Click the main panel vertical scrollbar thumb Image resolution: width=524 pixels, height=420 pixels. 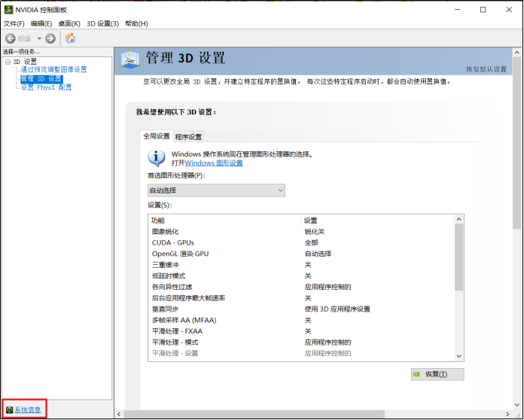click(516, 143)
